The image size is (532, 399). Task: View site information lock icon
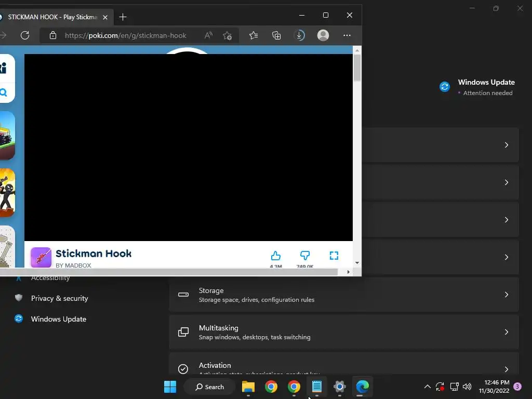[53, 35]
